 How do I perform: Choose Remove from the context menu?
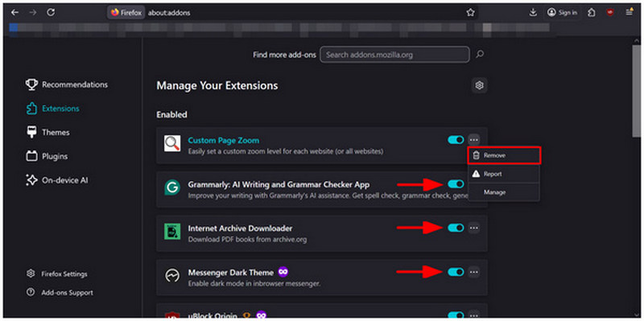pyautogui.click(x=504, y=155)
